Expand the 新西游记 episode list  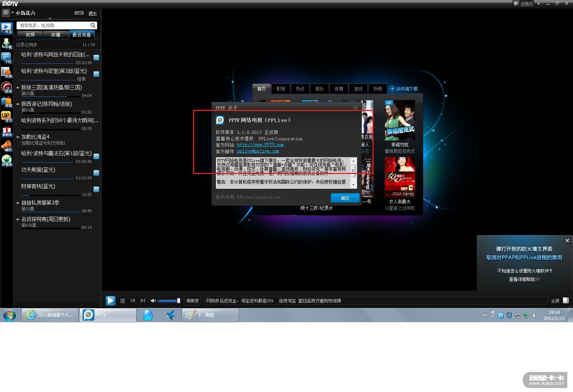point(18,104)
